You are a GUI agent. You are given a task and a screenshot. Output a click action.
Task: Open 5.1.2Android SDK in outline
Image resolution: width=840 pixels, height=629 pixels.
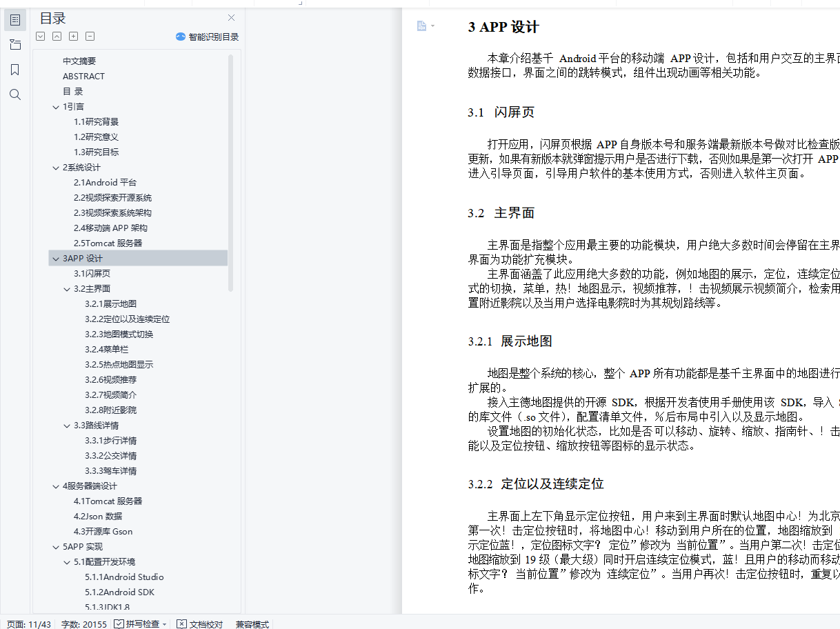[119, 592]
